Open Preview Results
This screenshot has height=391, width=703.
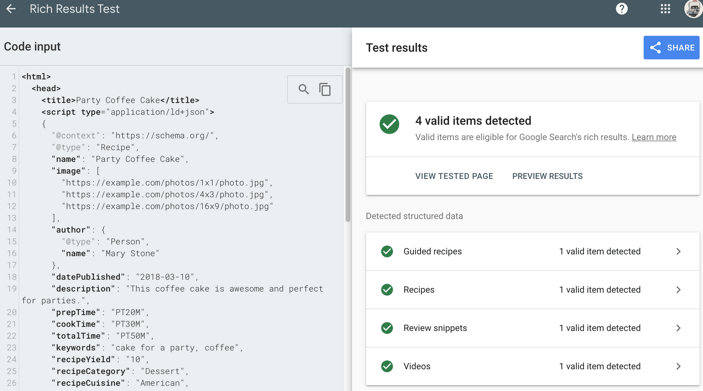547,176
